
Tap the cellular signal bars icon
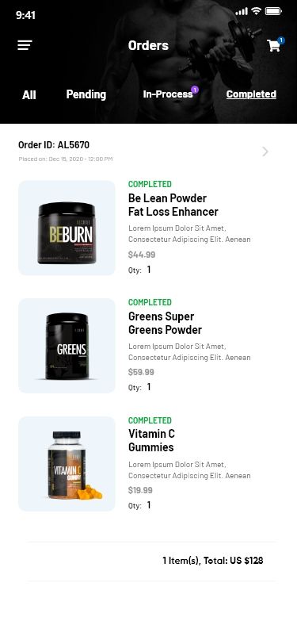pos(242,11)
